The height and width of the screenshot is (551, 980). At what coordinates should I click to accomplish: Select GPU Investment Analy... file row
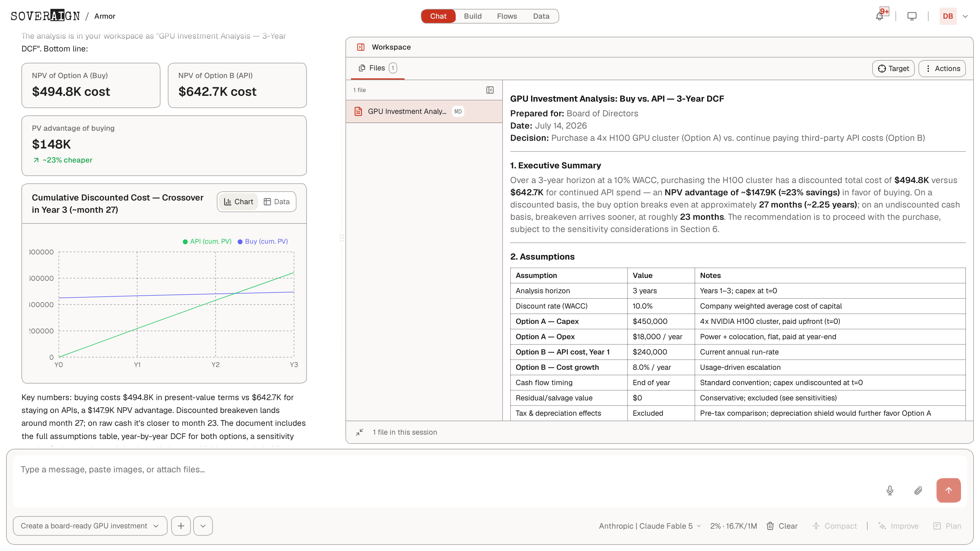(x=424, y=111)
